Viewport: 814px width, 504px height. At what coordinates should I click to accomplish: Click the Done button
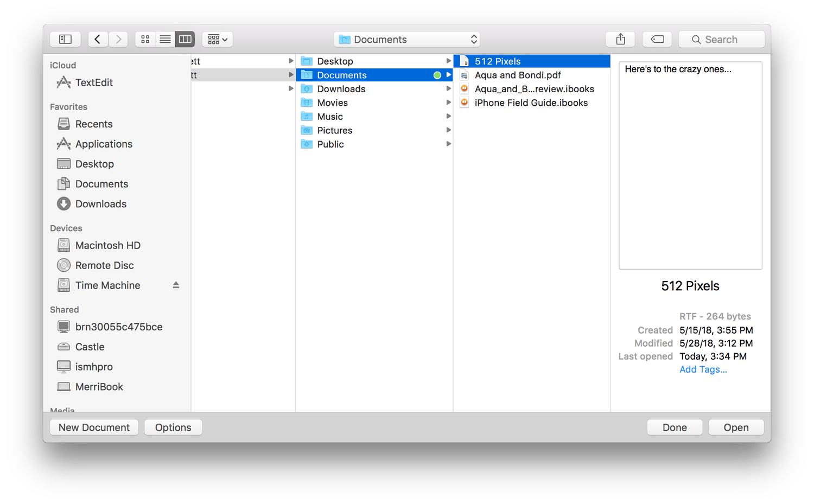pos(675,428)
